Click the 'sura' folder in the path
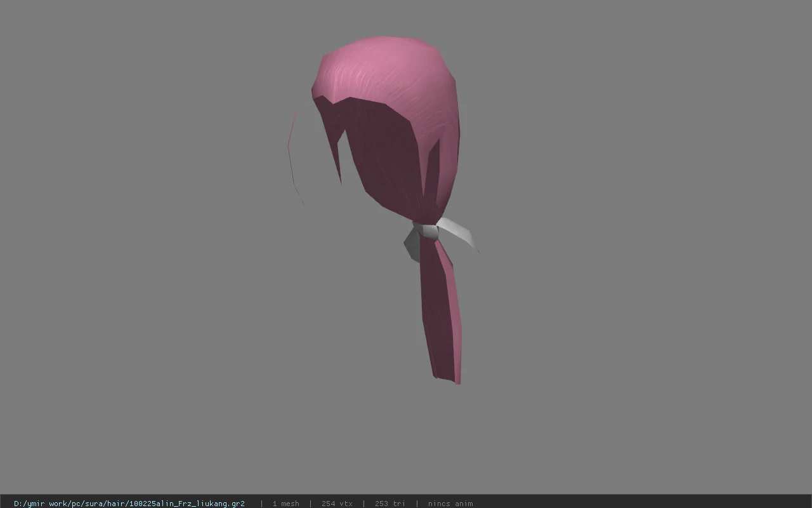Image resolution: width=812 pixels, height=508 pixels. tap(93, 504)
